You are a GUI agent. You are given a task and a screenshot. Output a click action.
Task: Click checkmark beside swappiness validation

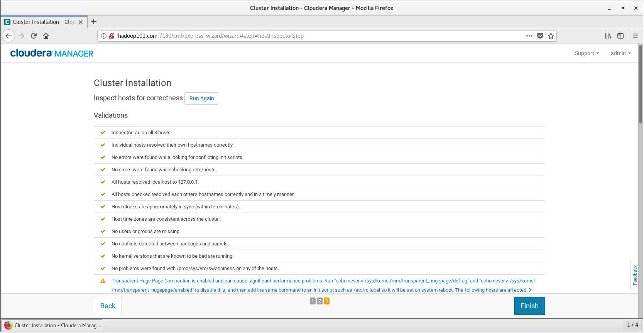point(103,268)
